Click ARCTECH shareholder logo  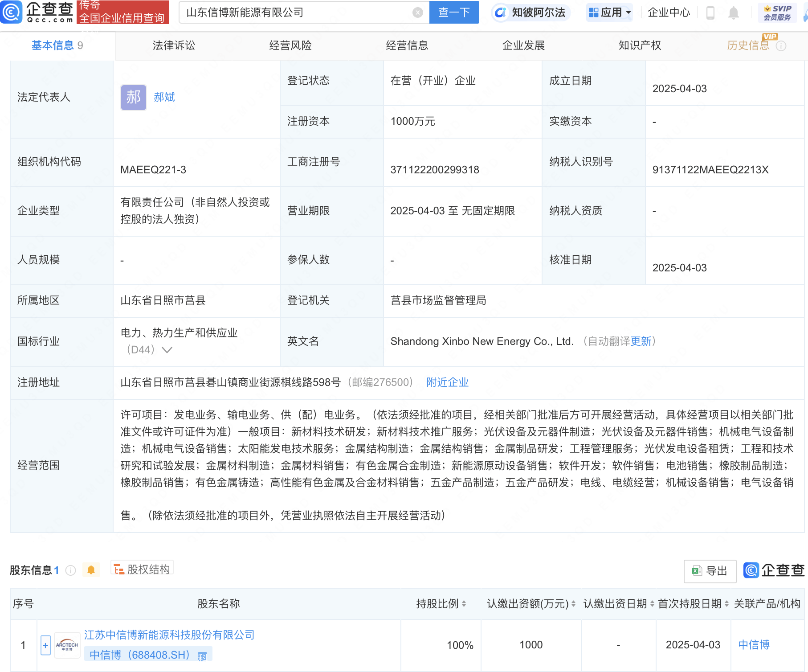point(67,645)
